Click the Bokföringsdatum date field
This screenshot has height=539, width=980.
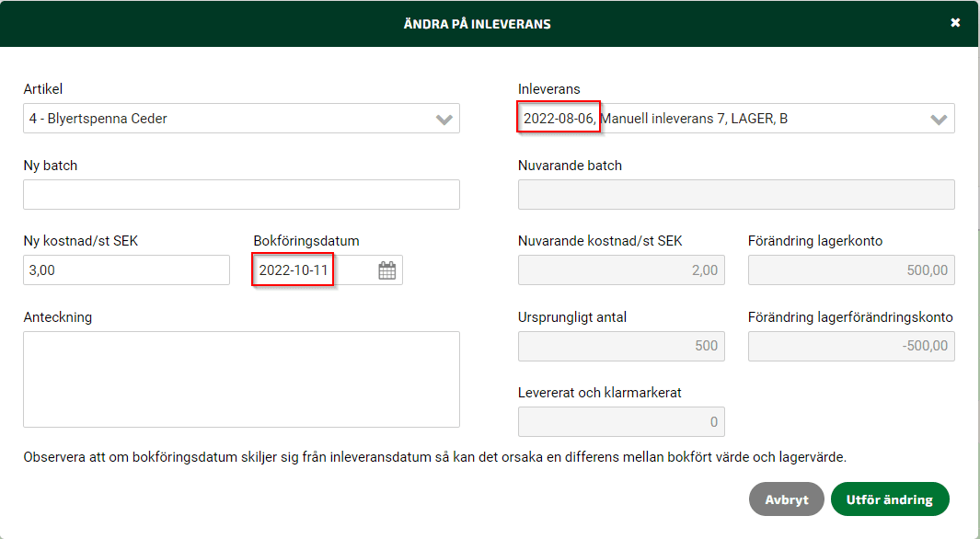[x=328, y=269]
